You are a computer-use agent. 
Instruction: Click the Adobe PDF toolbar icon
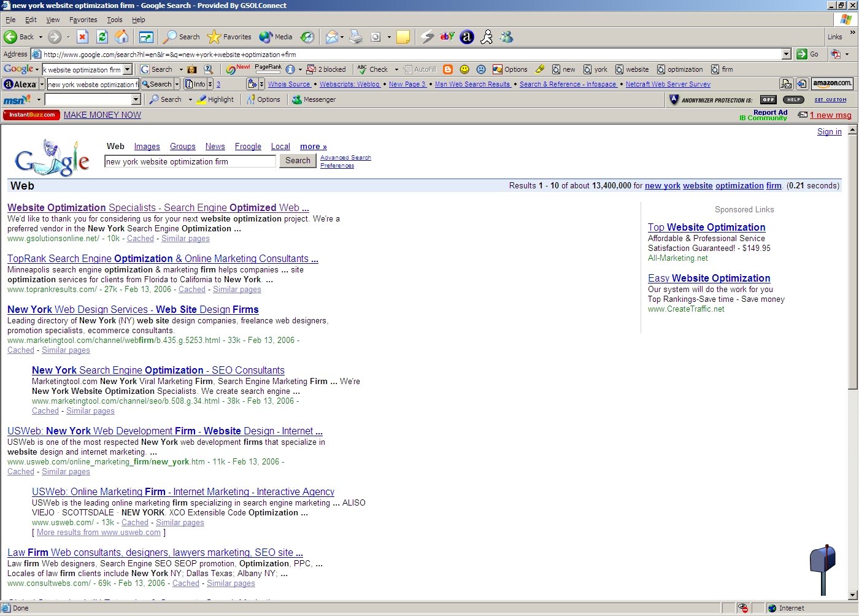(x=836, y=54)
